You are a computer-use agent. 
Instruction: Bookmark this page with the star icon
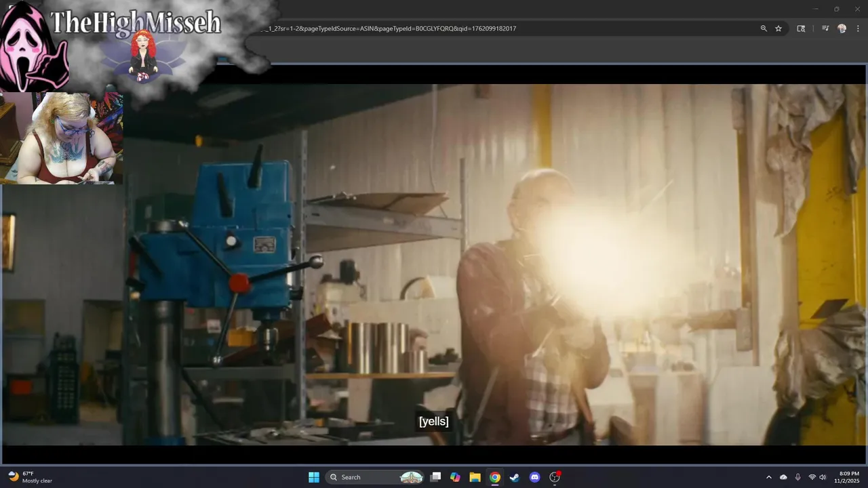click(778, 28)
